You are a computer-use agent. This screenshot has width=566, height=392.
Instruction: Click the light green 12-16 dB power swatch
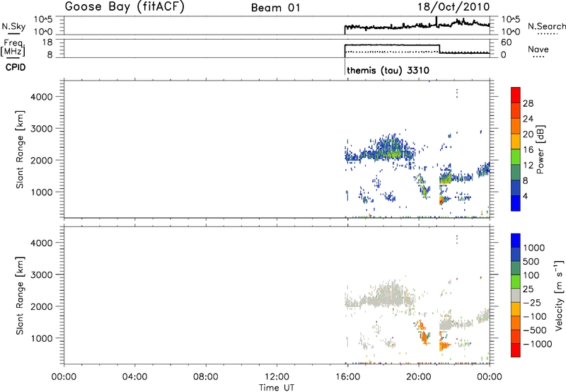[516, 157]
